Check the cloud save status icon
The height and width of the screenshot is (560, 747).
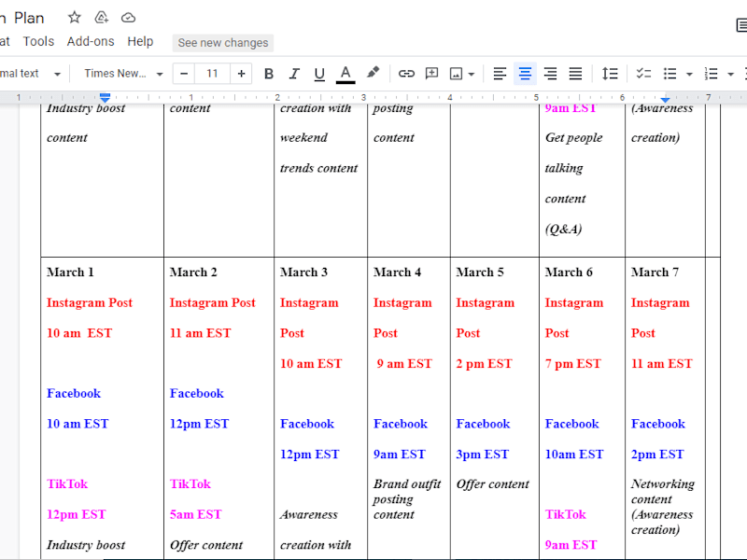click(x=128, y=18)
